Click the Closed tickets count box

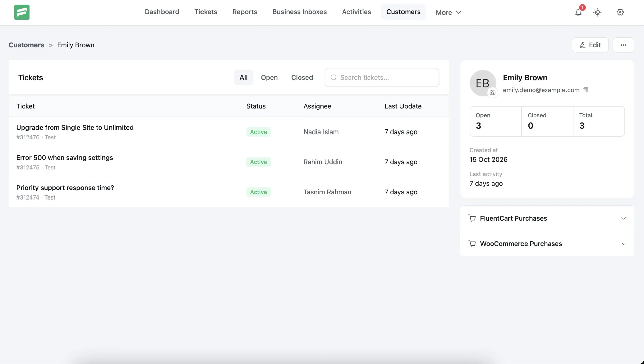coord(547,121)
